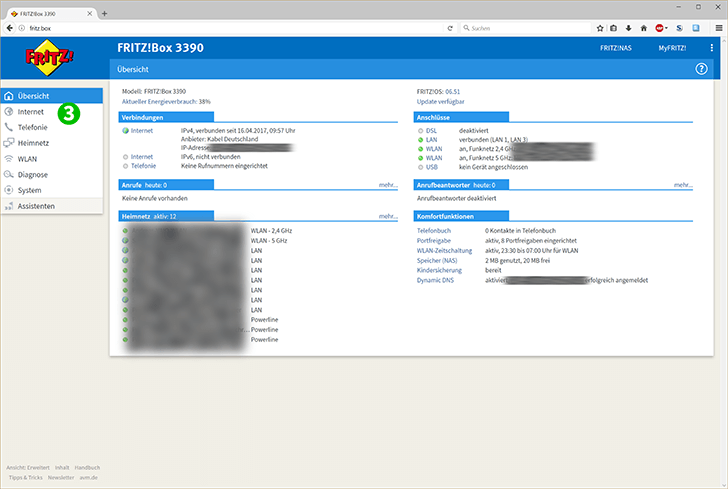Image resolution: width=728 pixels, height=489 pixels.
Task: Click the fritz.box address bar
Action: point(232,28)
